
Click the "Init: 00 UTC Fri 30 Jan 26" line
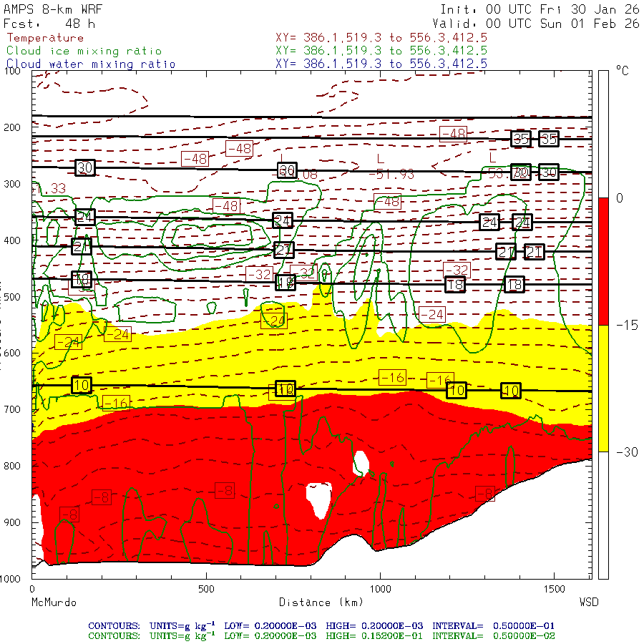(540, 9)
